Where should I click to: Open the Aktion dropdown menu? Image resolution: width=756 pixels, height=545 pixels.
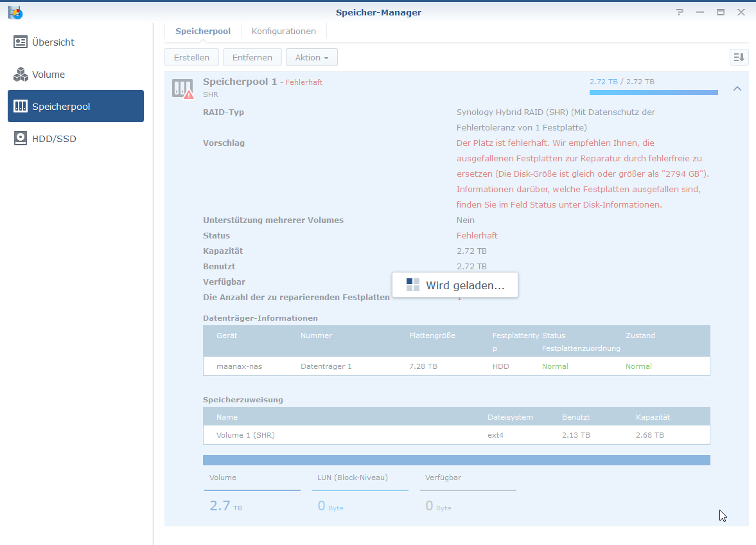coord(312,57)
